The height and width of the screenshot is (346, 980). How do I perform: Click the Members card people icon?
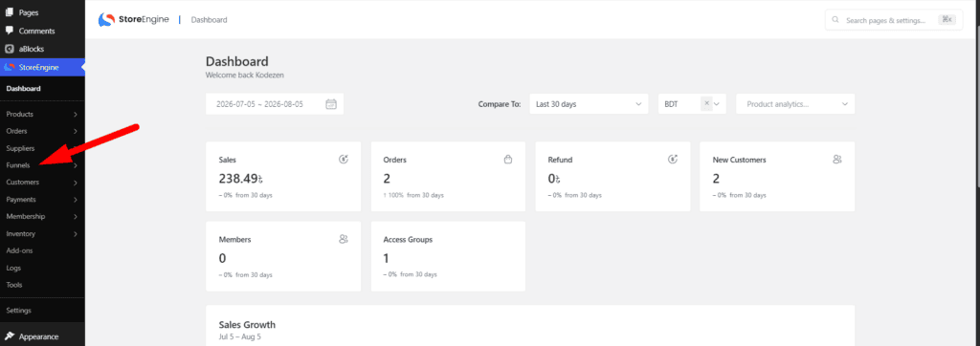[x=344, y=239]
